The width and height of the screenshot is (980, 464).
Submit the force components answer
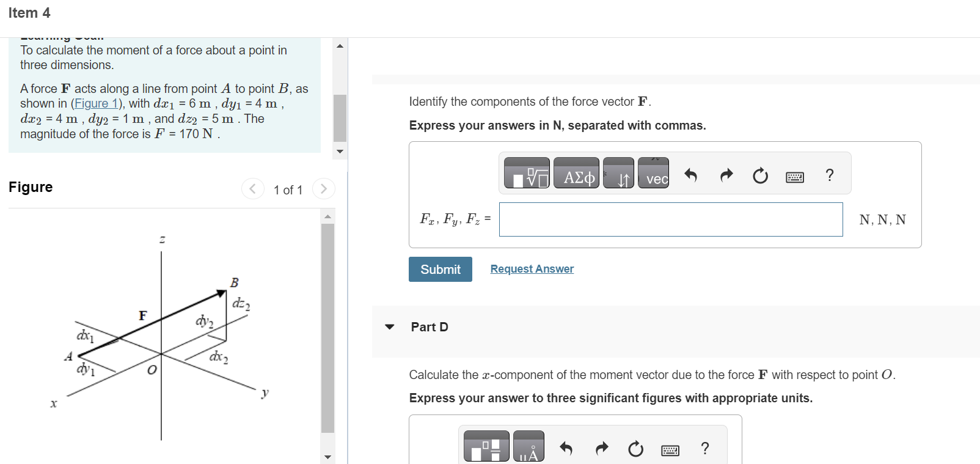pos(441,269)
